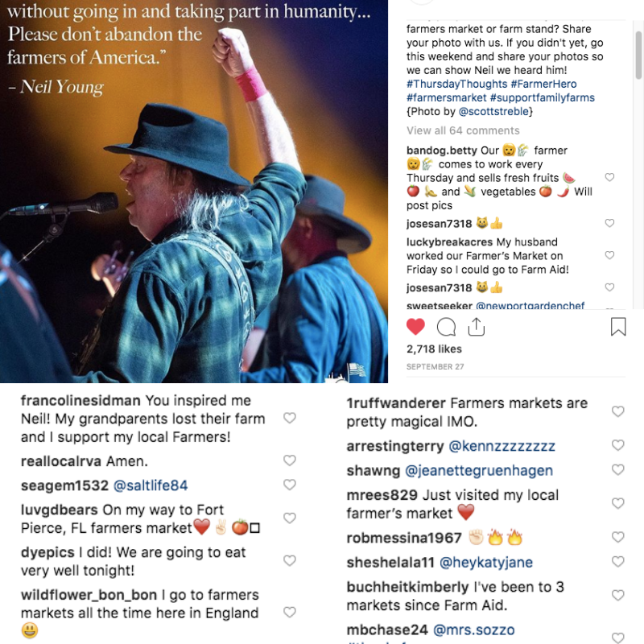Like bandog.betty's comment heart

pyautogui.click(x=609, y=177)
